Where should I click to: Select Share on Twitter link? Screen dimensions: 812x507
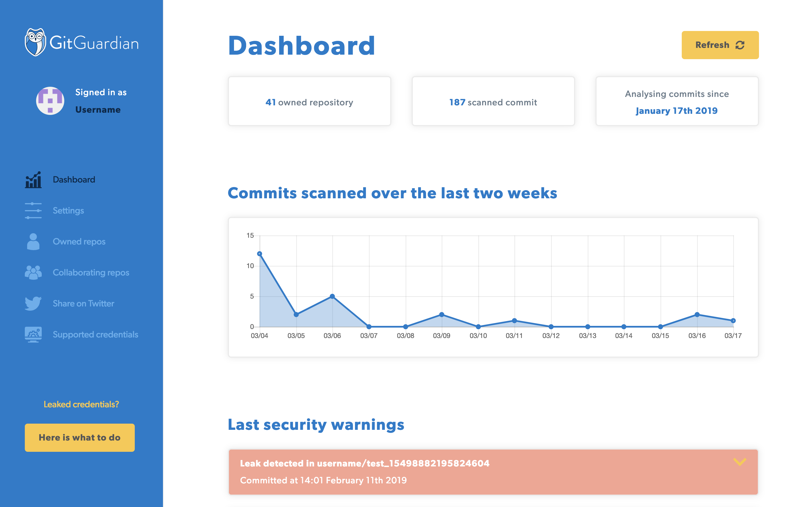point(83,303)
